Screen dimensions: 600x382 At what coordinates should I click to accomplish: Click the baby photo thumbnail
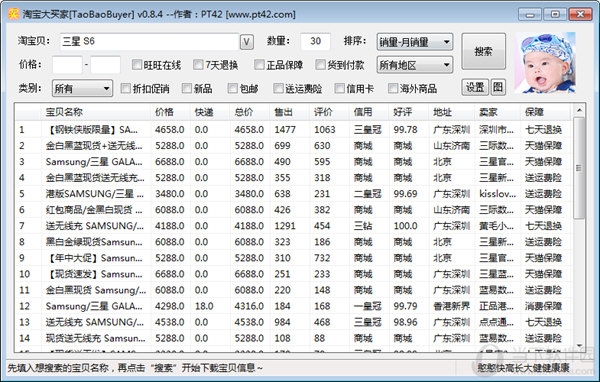point(545,62)
